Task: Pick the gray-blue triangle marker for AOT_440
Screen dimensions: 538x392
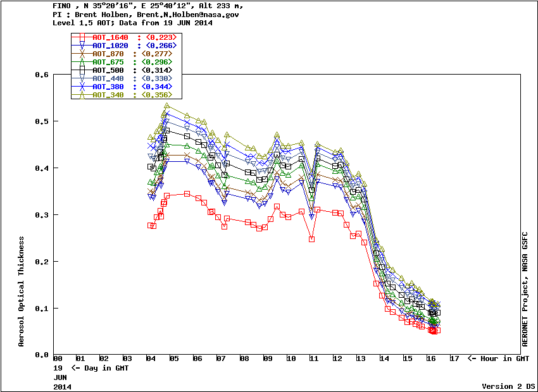Action: coord(82,78)
